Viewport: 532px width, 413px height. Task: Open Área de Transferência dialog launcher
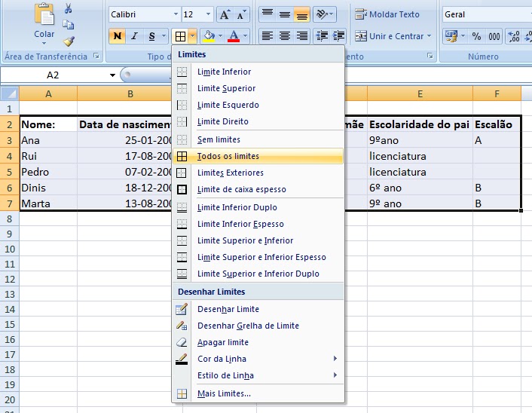click(x=96, y=56)
